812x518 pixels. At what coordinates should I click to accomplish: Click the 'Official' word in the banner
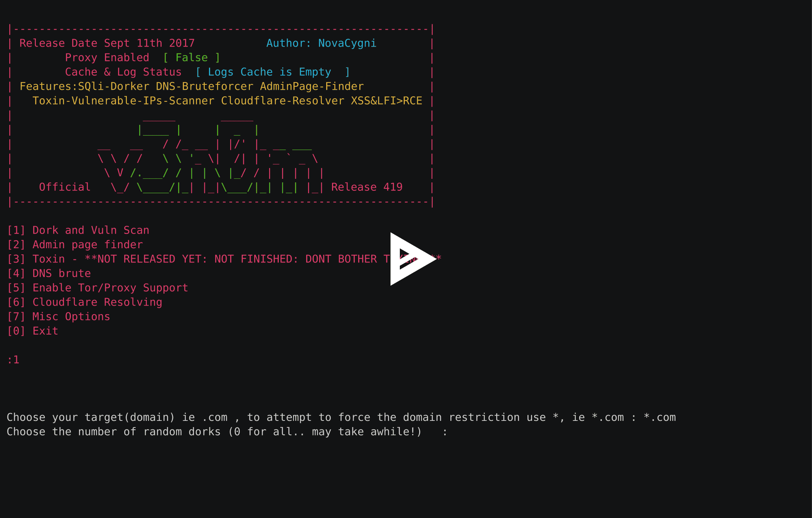[65, 187]
